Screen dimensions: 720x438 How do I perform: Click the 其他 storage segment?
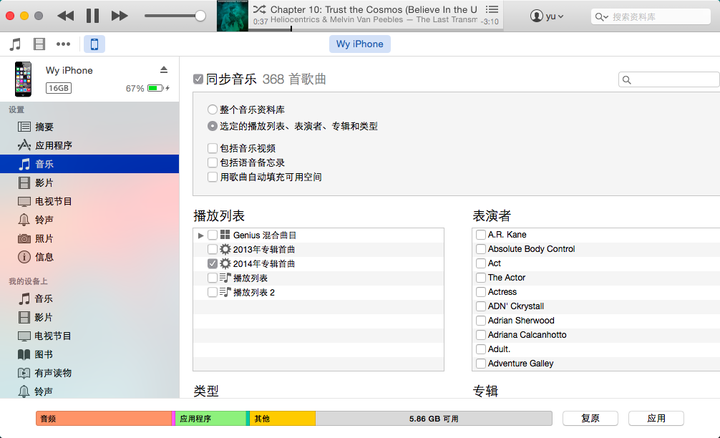pyautogui.click(x=282, y=419)
